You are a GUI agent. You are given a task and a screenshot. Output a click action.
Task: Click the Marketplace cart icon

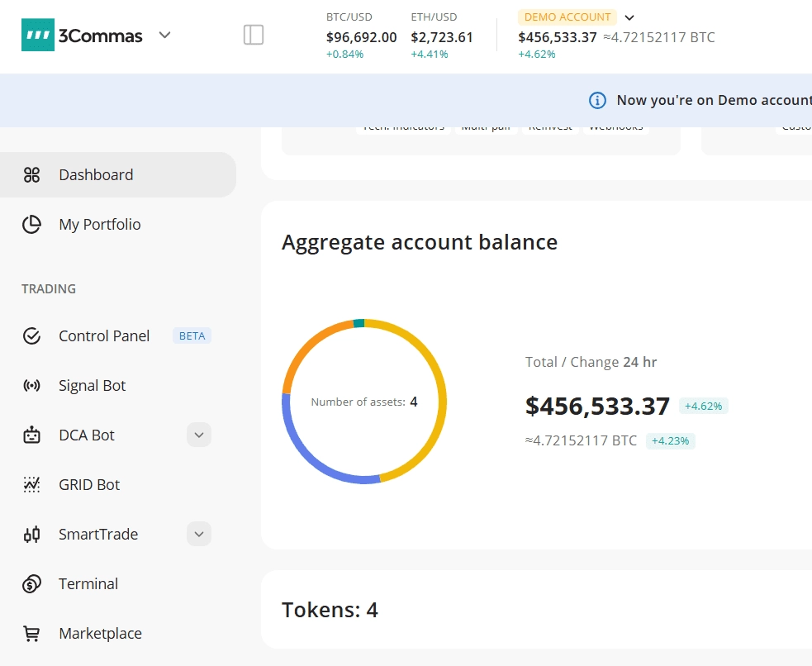pos(31,634)
